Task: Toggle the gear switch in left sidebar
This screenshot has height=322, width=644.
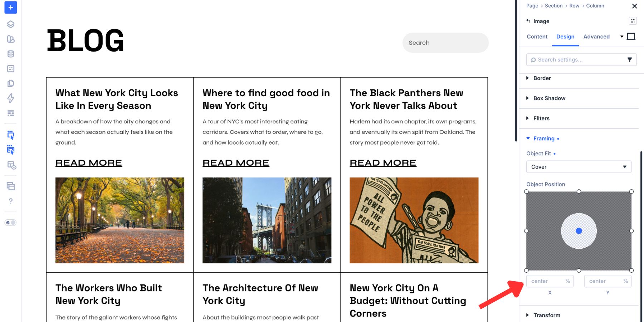Action: (10, 223)
